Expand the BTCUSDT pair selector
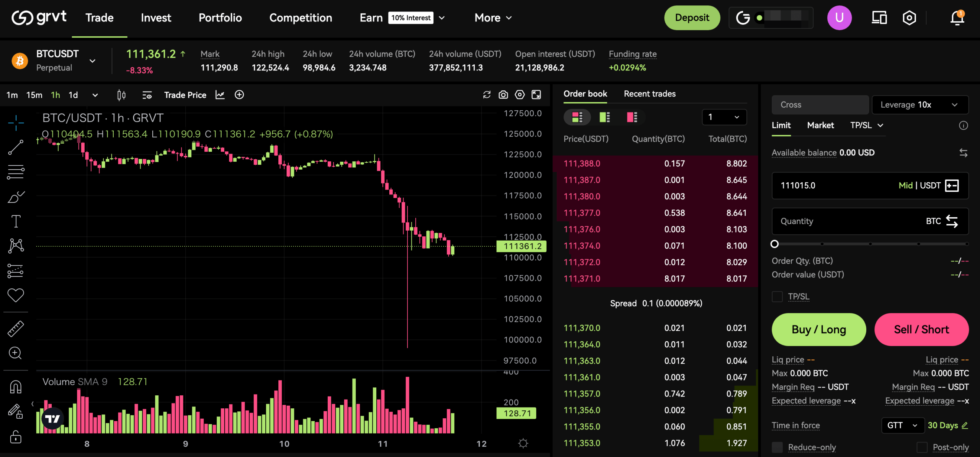This screenshot has height=457, width=980. pos(92,61)
